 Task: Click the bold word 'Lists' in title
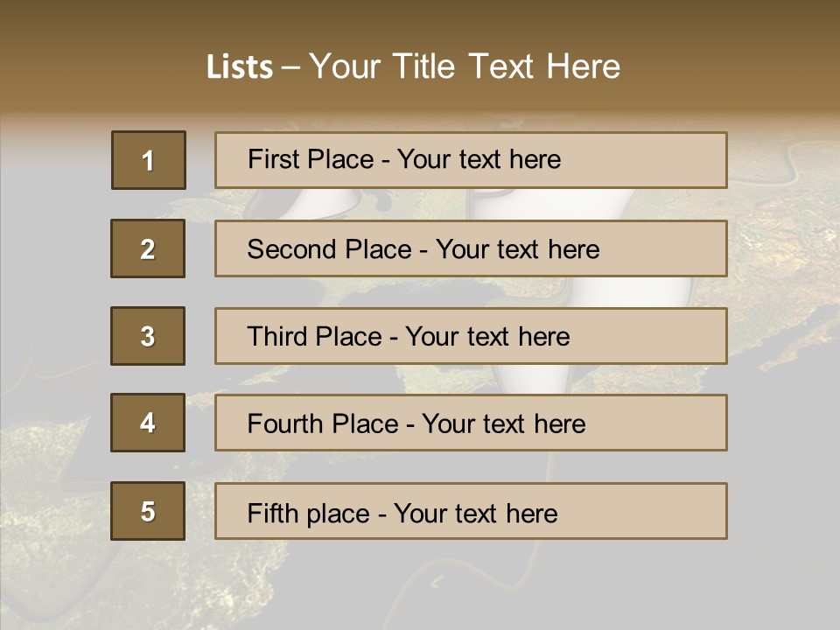[240, 67]
